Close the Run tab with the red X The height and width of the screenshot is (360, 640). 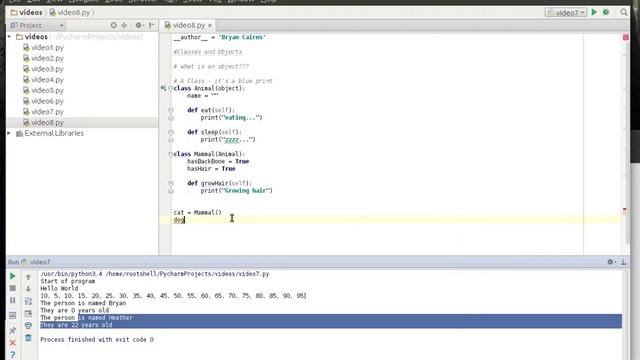coord(13,342)
